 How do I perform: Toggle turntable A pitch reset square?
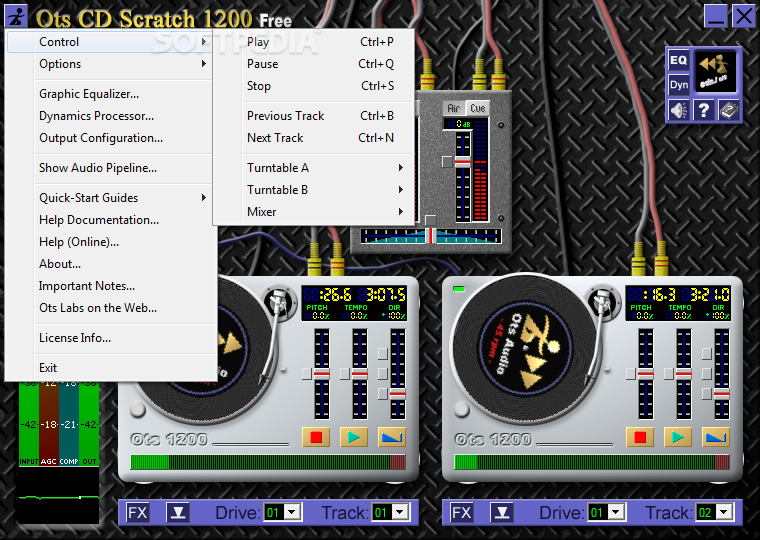point(306,374)
